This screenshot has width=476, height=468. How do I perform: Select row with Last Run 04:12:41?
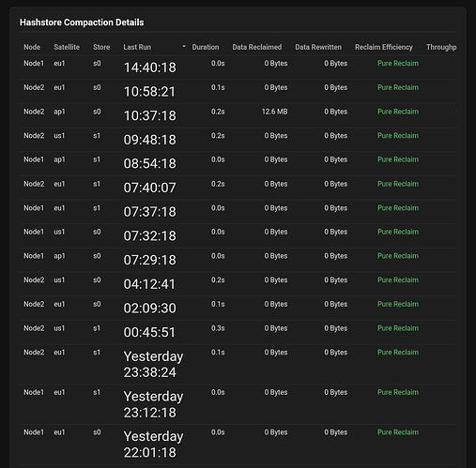(238, 284)
